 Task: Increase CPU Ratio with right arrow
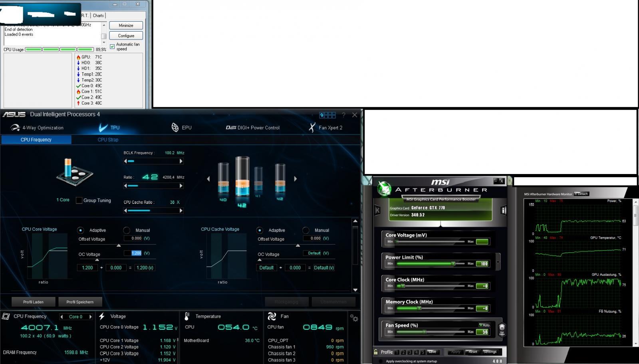point(181,186)
